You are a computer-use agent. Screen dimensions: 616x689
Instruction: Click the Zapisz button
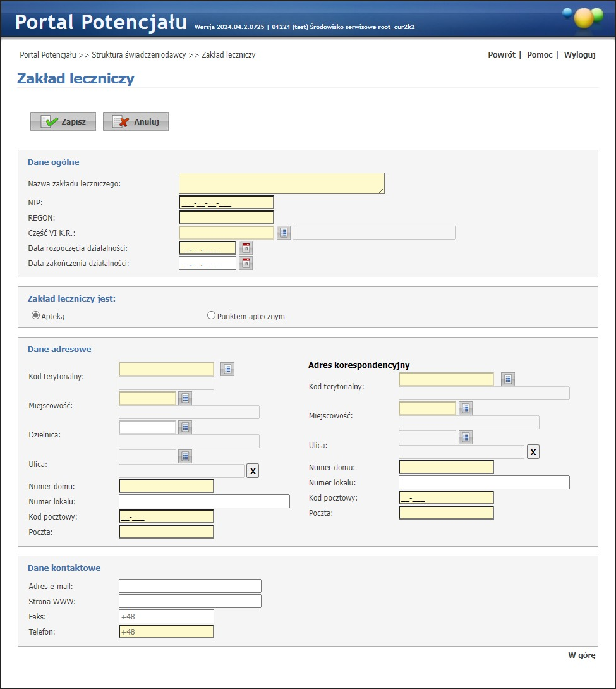[63, 121]
